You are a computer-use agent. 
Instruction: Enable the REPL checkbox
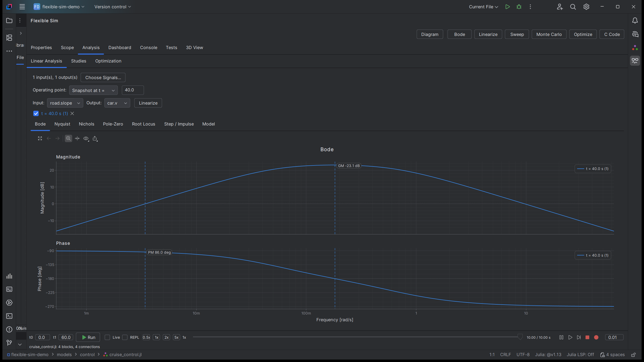click(125, 337)
